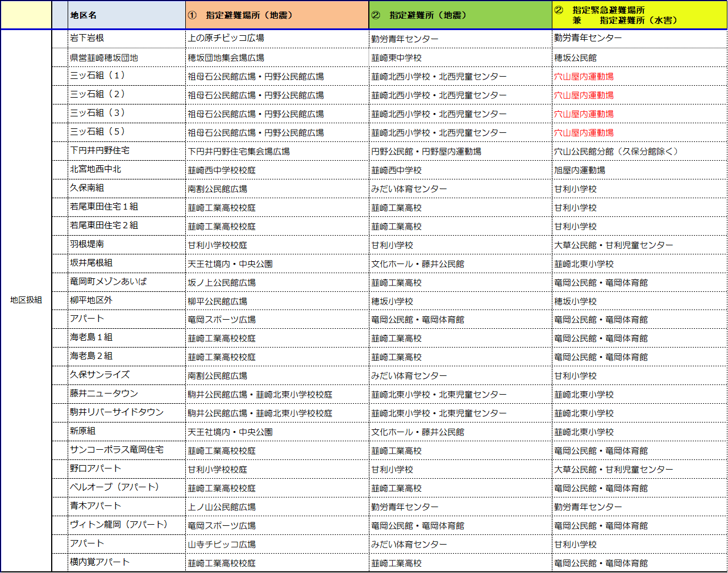Select the 上の原チビッコ広場 cell
Viewport: 728px width, 573px height.
tap(277, 39)
